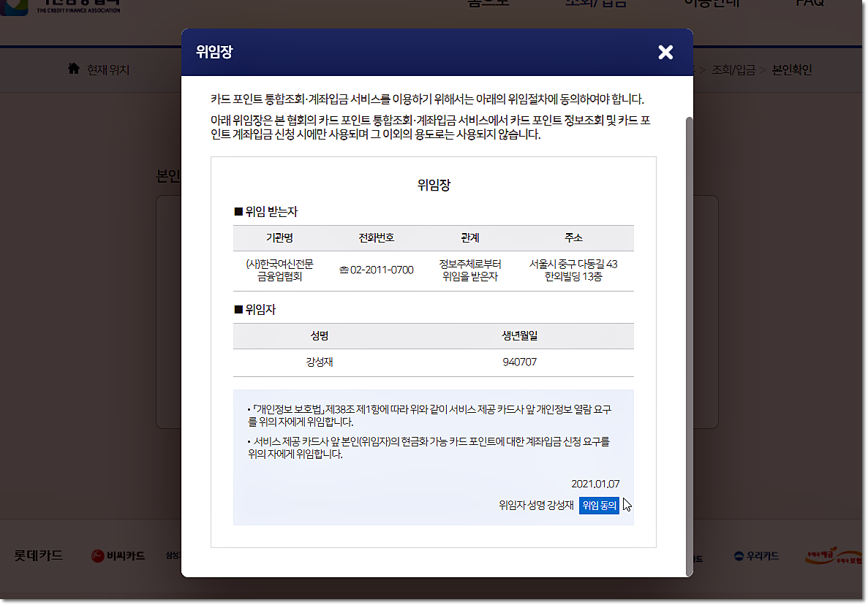
Task: Click the 생년월일 column header
Action: click(519, 335)
